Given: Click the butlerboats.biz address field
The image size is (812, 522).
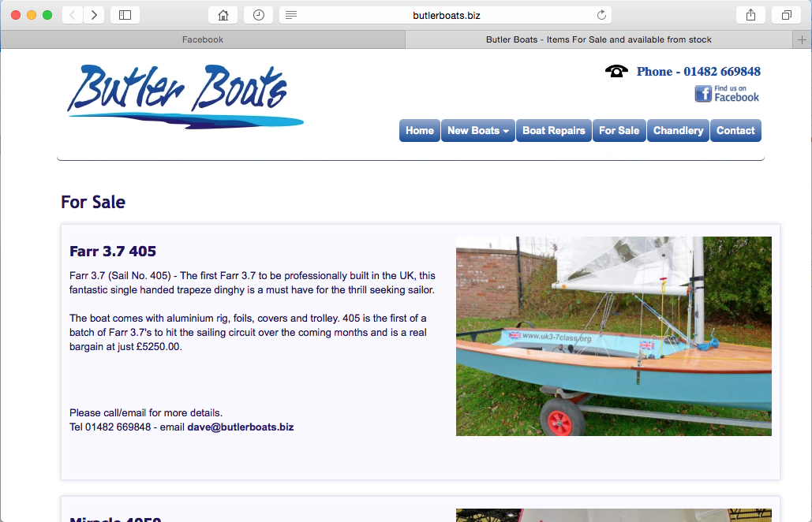Looking at the screenshot, I should tap(445, 15).
